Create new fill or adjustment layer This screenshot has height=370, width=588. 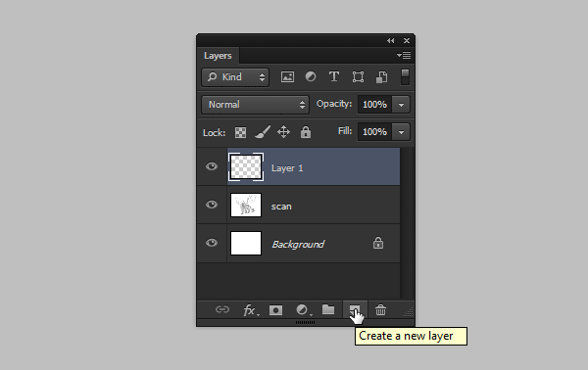coord(303,310)
